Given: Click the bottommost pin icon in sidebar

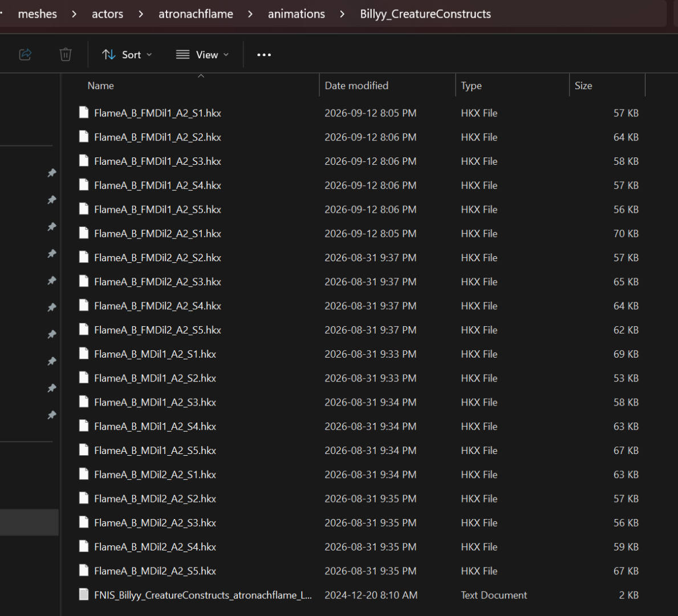Looking at the screenshot, I should click(52, 415).
